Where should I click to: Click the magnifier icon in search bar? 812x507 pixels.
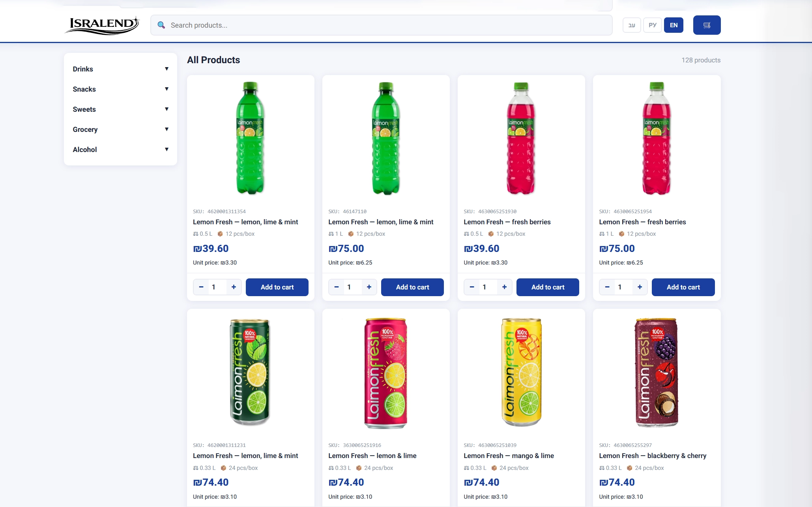(161, 25)
